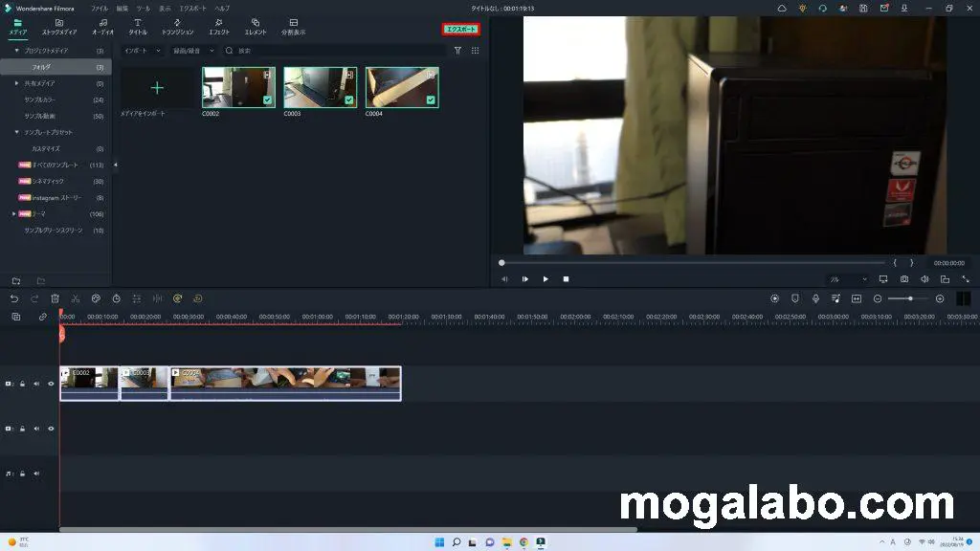980x551 pixels.
Task: Click the timeline zoom slider
Action: [908, 298]
